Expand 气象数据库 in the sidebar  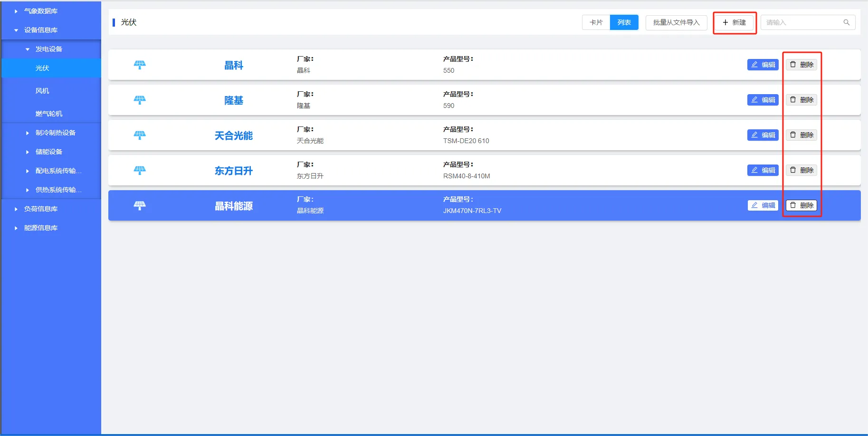tap(51, 11)
